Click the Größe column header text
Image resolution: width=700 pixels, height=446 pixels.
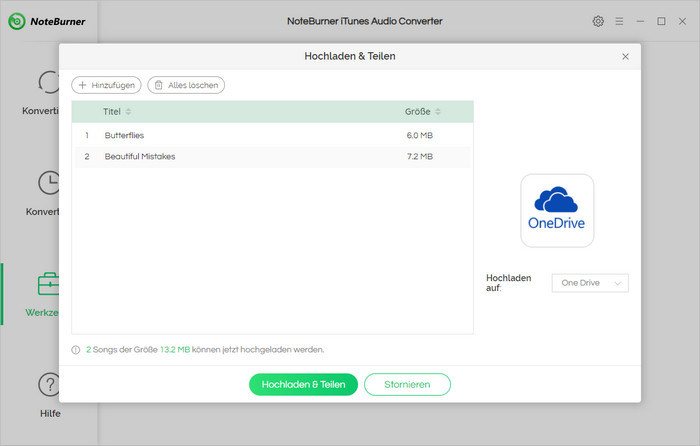point(417,112)
